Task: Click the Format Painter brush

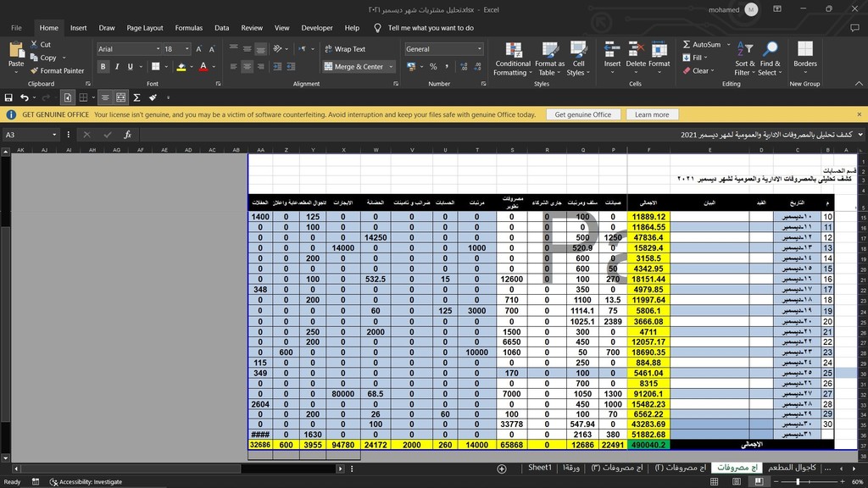Action: pos(34,71)
